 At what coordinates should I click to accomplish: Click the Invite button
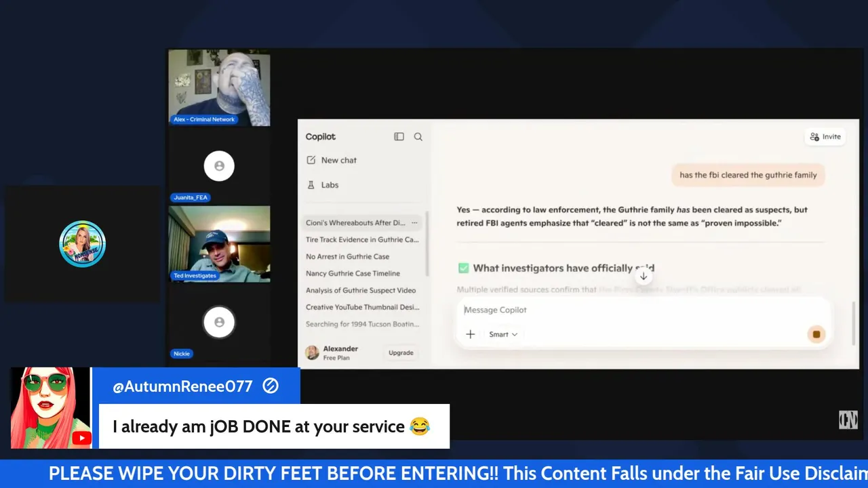pyautogui.click(x=825, y=137)
